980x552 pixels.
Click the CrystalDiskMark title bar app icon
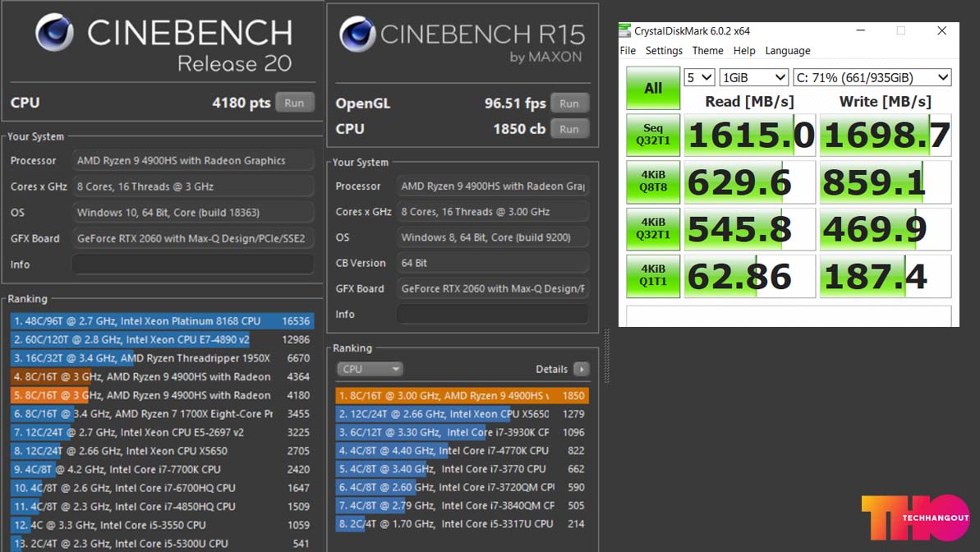click(x=625, y=30)
